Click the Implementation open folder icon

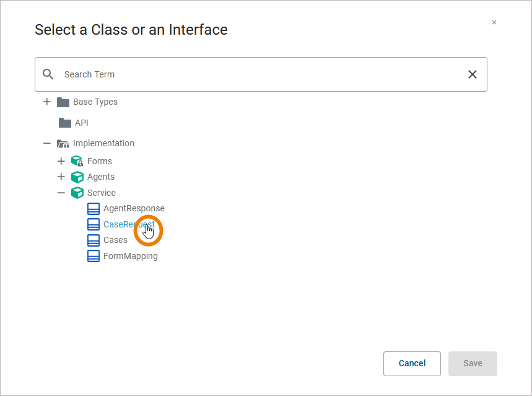point(63,143)
